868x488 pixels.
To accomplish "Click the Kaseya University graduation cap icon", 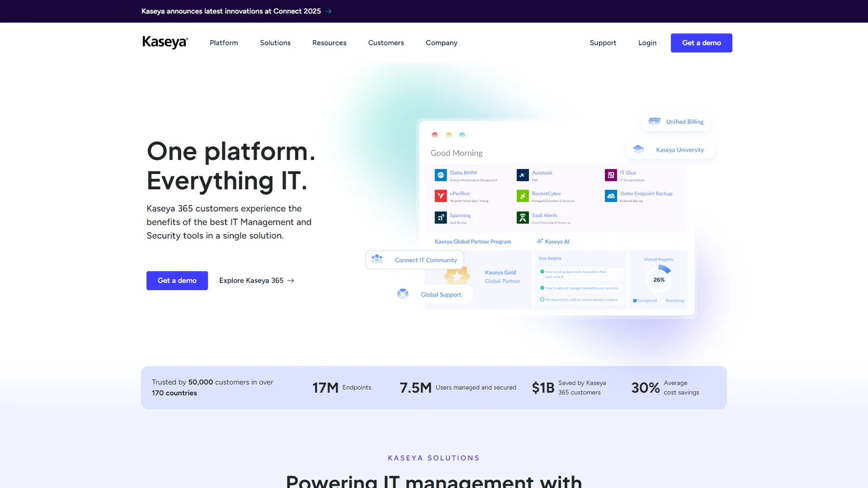I will (x=639, y=149).
